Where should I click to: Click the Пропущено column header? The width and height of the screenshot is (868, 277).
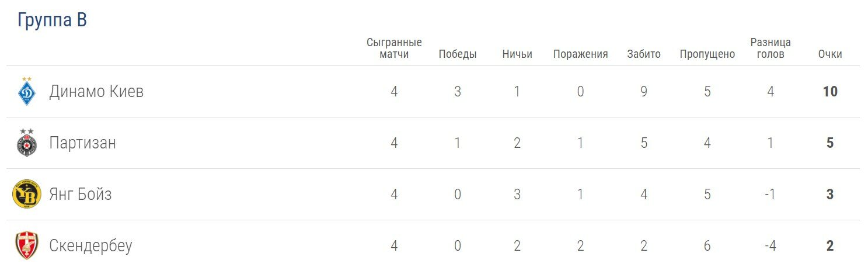pos(707,54)
